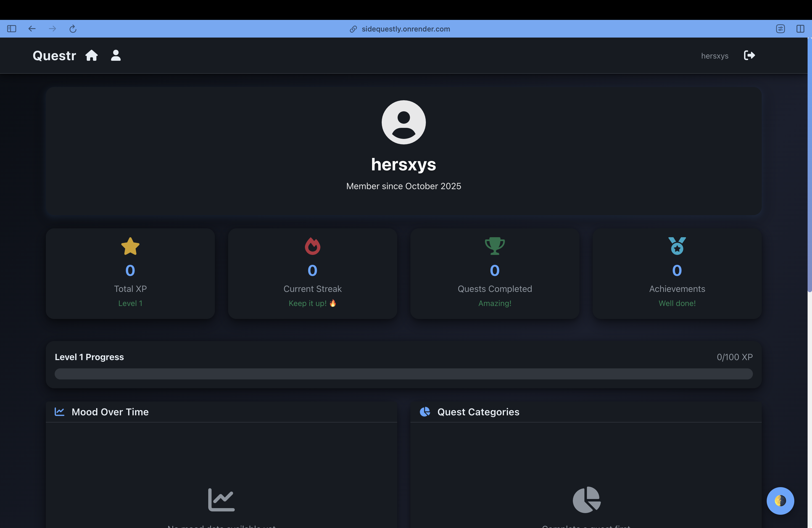The height and width of the screenshot is (528, 812).
Task: Click the sidequestly.onrender.com address bar
Action: click(x=405, y=29)
